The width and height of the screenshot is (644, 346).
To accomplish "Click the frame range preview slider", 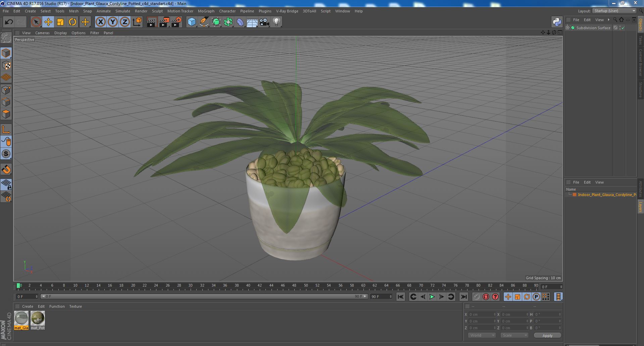I will [204, 297].
